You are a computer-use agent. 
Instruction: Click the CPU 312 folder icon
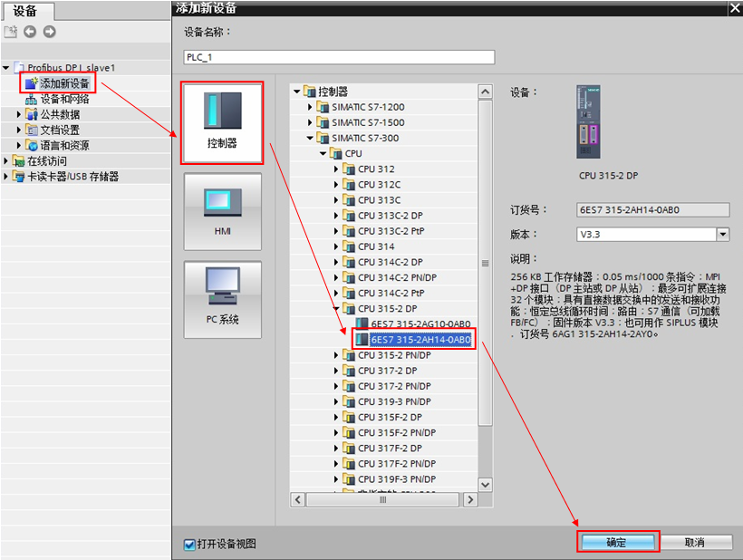[349, 169]
